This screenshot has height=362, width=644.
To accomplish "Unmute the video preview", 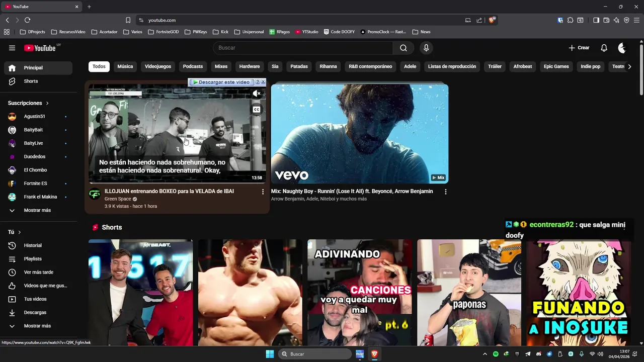I will (257, 94).
